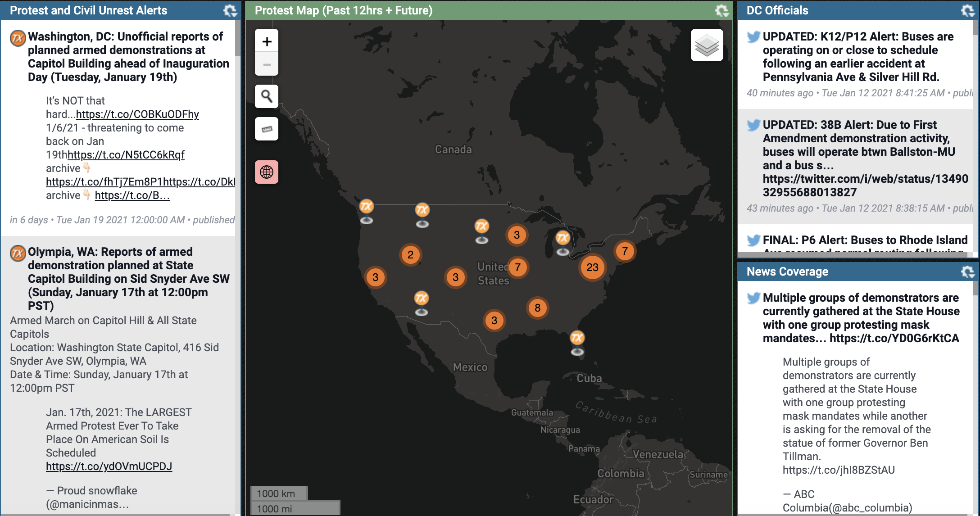The image size is (980, 516).
Task: Select the pin marker in Florida
Action: (577, 343)
